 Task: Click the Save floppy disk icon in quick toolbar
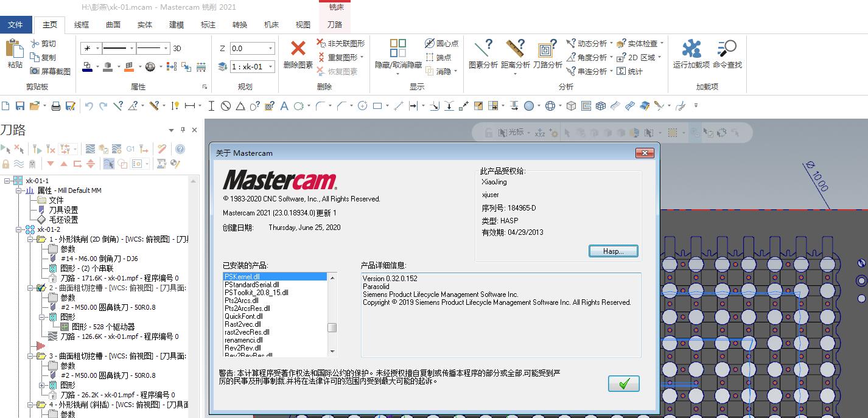pyautogui.click(x=19, y=106)
